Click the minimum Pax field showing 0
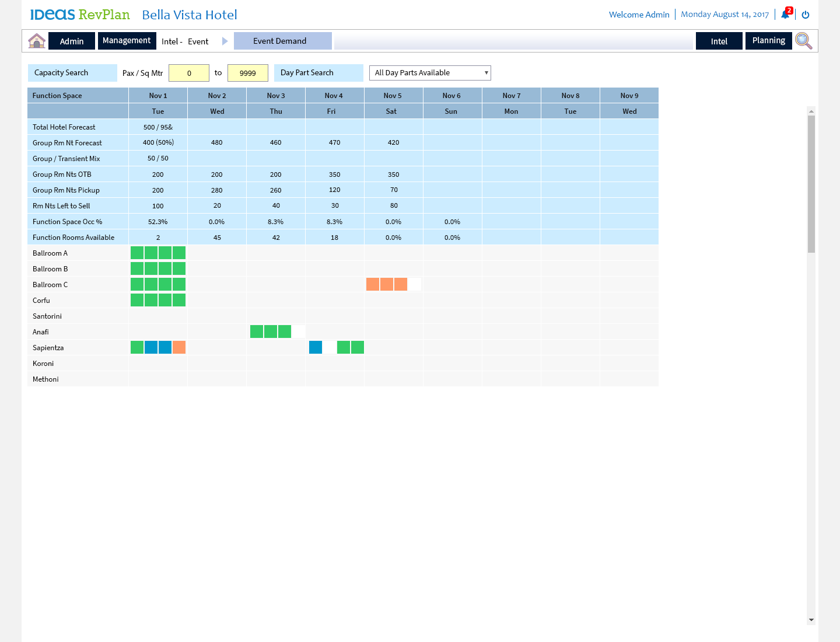 pyautogui.click(x=189, y=73)
